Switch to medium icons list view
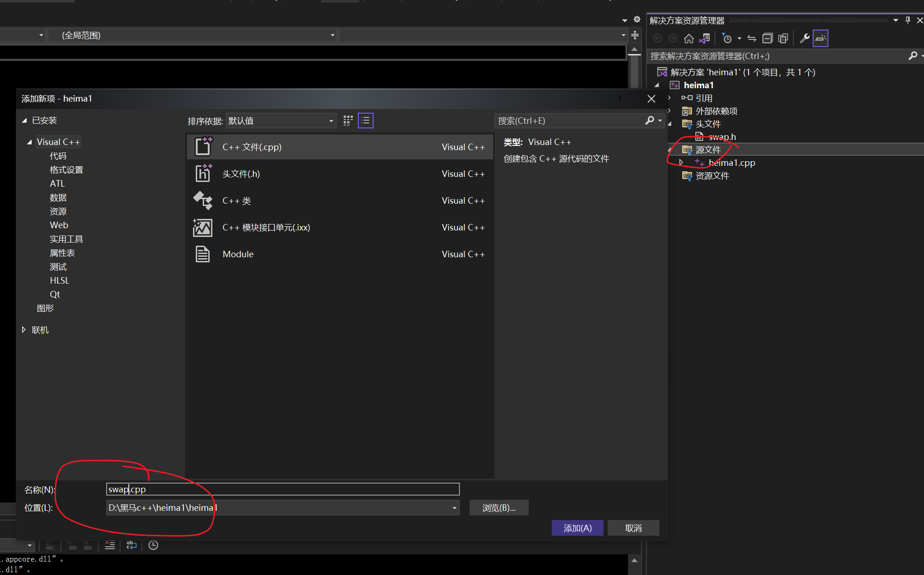 point(365,121)
